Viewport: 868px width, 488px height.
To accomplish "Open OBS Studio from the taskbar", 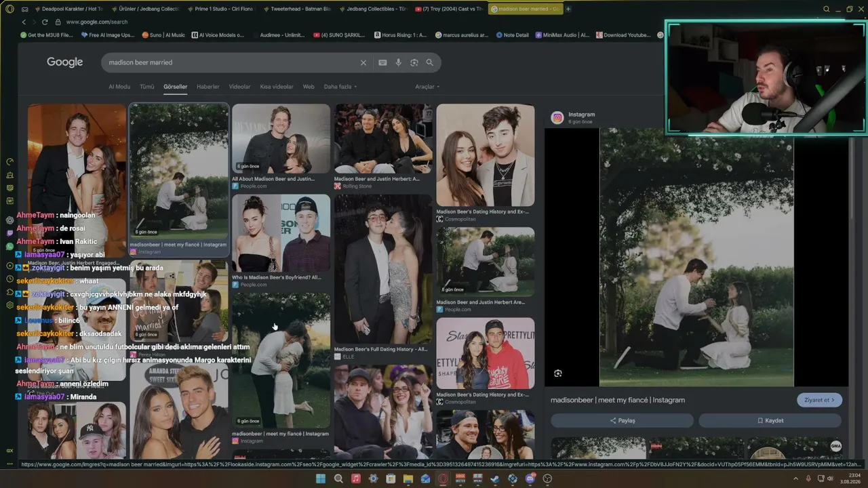I will click(x=547, y=479).
